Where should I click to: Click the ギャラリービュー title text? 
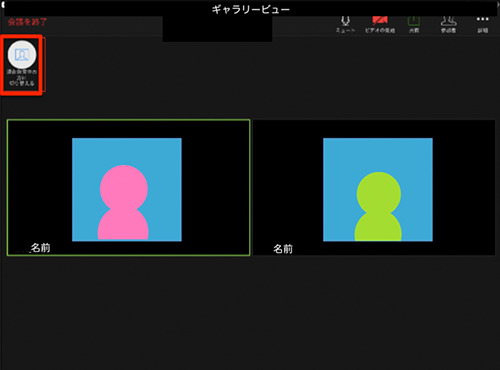[x=251, y=9]
